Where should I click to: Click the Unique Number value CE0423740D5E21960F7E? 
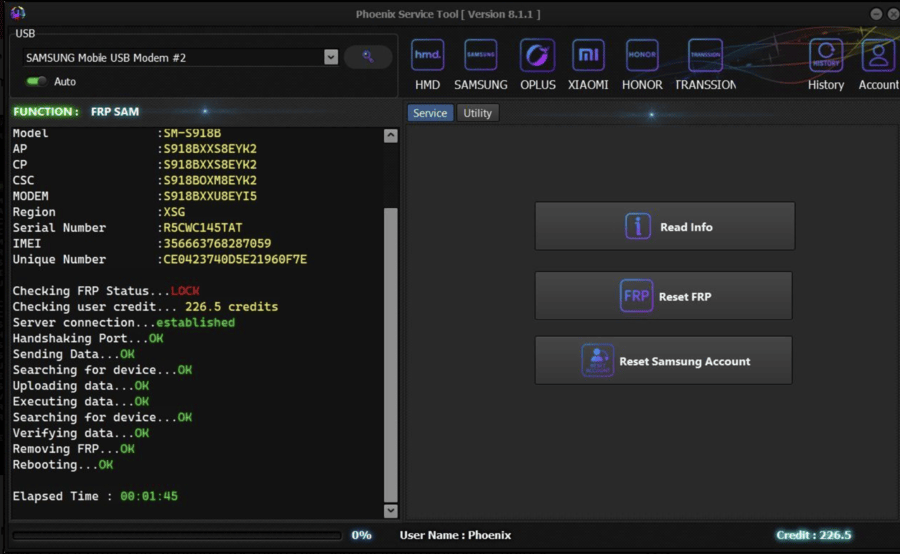235,259
